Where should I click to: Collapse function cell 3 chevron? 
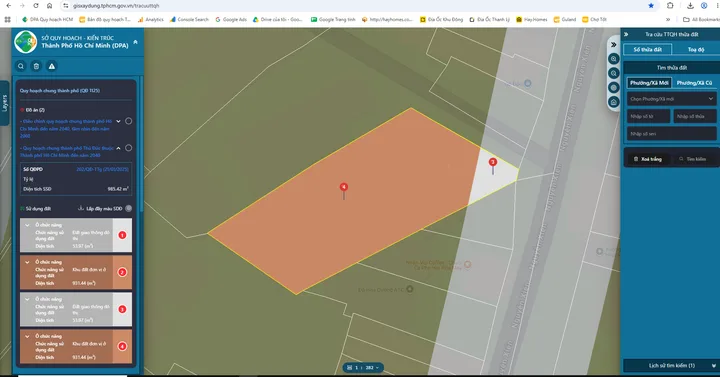27,299
